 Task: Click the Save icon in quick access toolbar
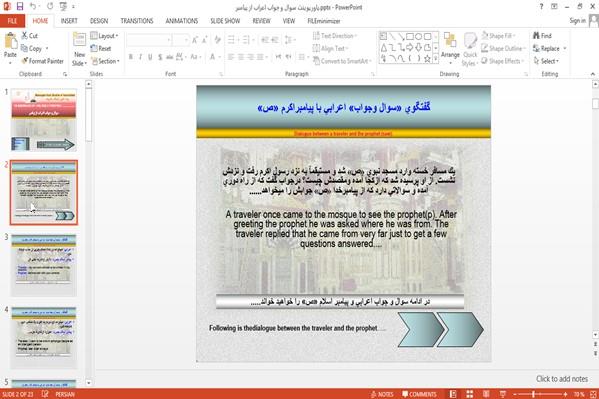[20, 6]
